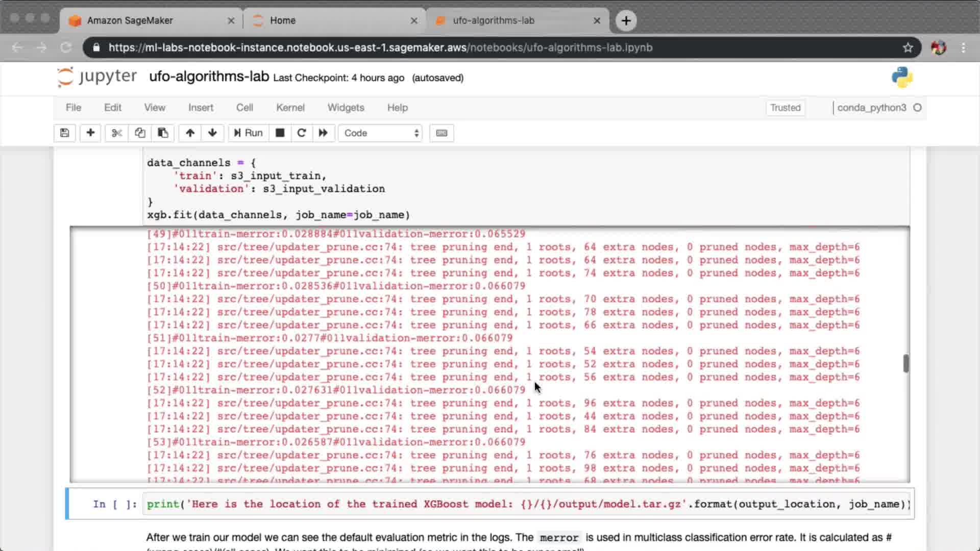Image resolution: width=980 pixels, height=551 pixels.
Task: Open the Widgets menu
Action: 346,108
